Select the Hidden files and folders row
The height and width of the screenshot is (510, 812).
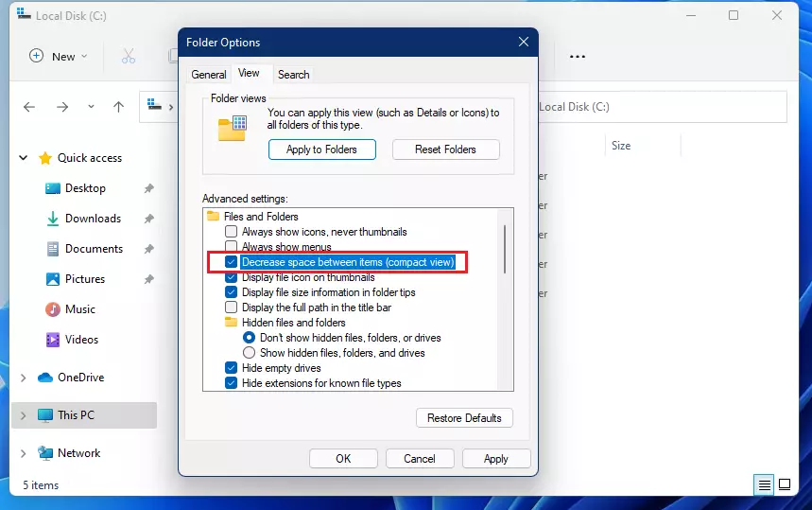pos(285,323)
